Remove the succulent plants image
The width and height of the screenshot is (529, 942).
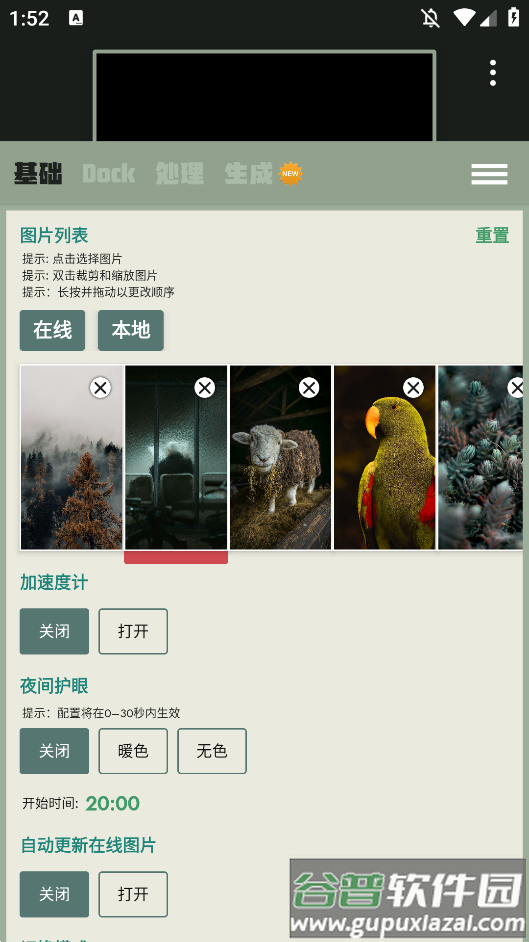pyautogui.click(x=516, y=387)
